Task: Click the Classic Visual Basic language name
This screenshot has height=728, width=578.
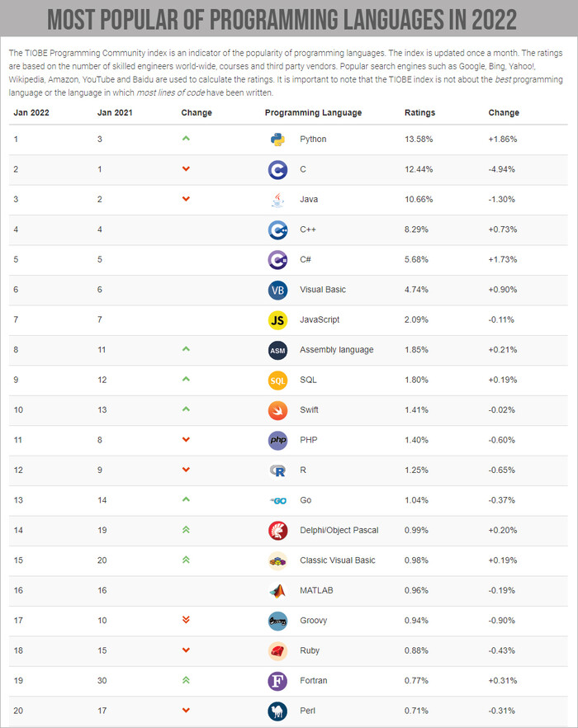Action: pyautogui.click(x=337, y=560)
